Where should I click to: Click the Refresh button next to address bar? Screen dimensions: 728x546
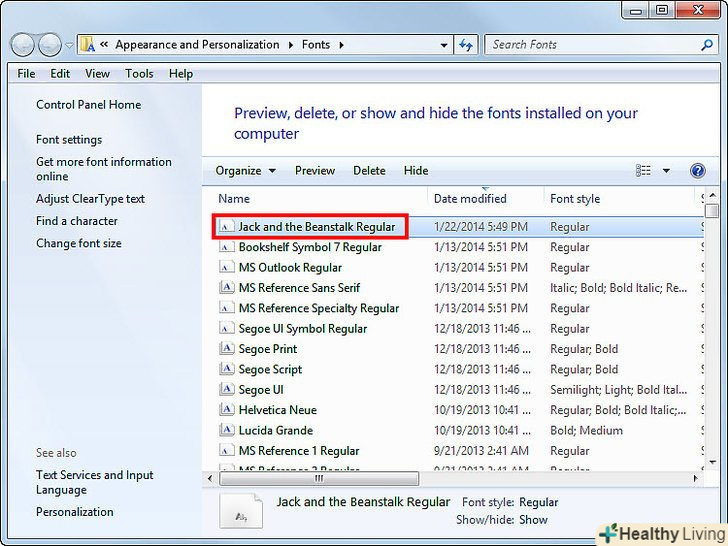(466, 45)
